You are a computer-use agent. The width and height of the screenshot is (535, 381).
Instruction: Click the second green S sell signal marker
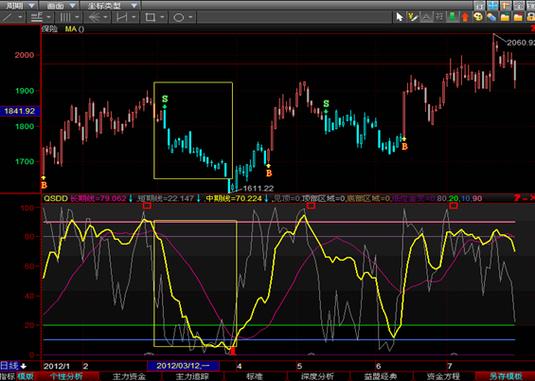(x=326, y=103)
